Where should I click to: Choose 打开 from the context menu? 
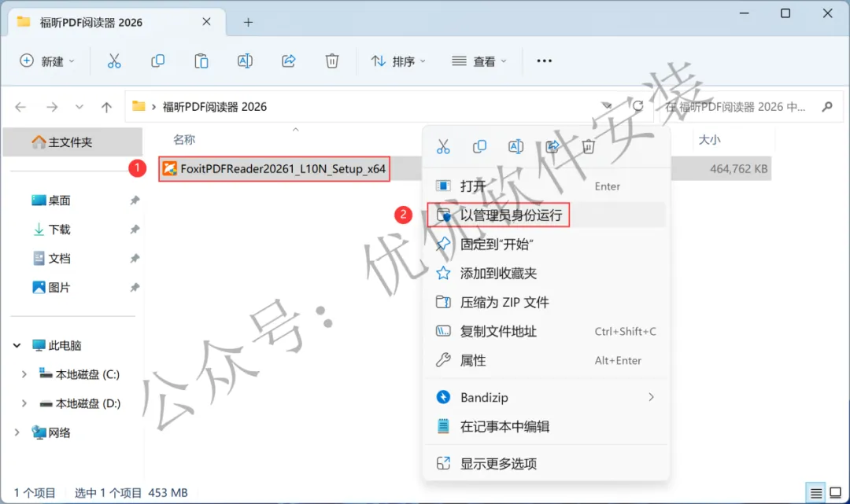tap(546, 186)
